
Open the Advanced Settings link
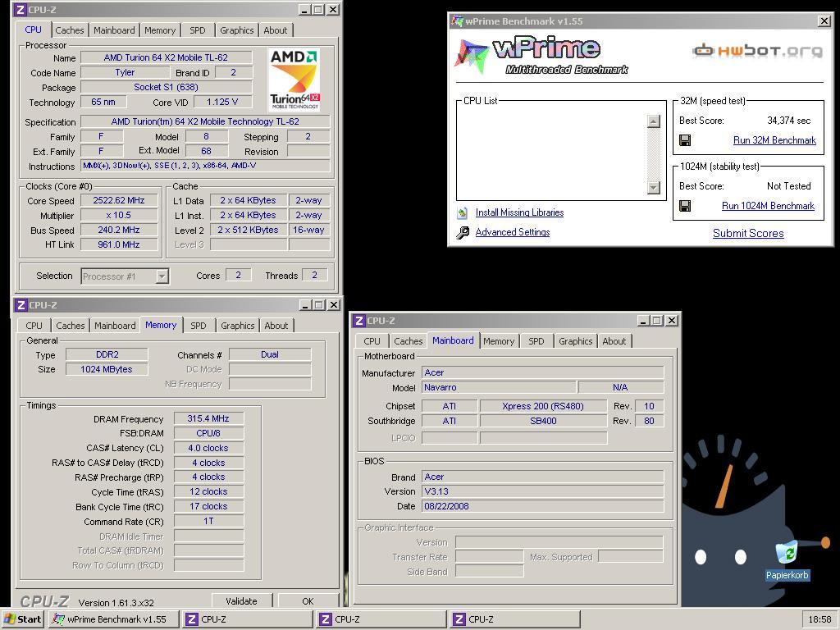tap(512, 232)
